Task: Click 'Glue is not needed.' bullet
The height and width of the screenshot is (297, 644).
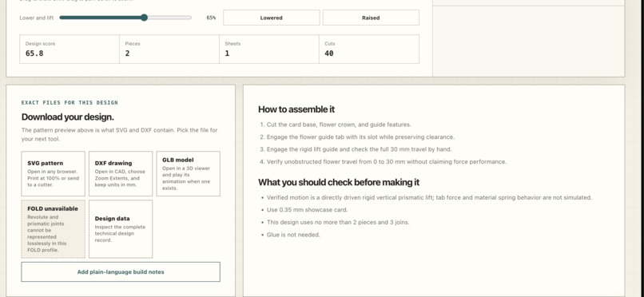Action: coord(293,235)
